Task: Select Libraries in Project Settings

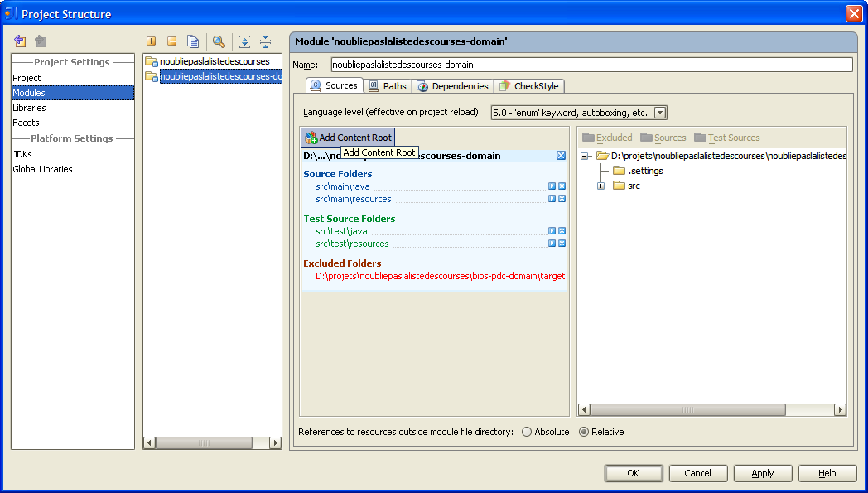Action: [x=29, y=108]
